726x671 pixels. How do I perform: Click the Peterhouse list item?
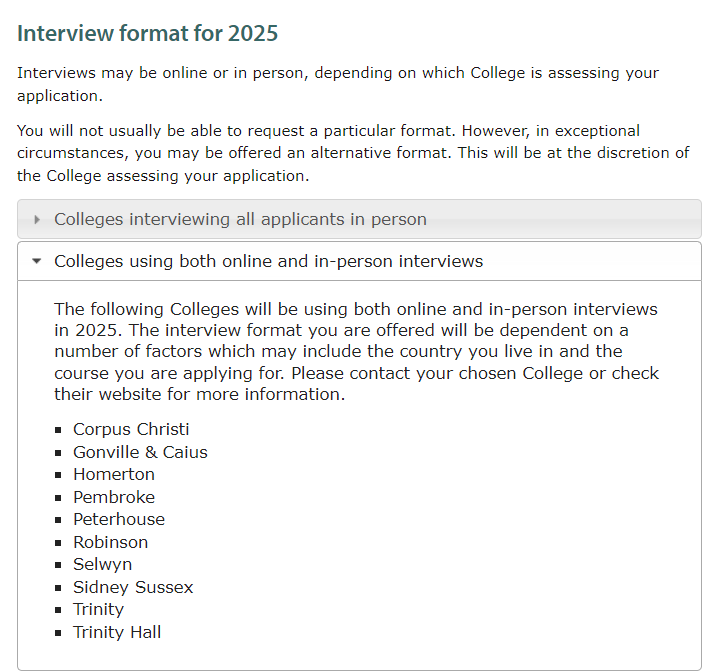(119, 520)
